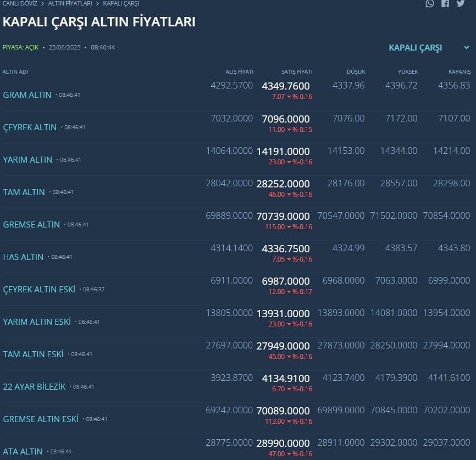This screenshot has height=460, width=476.
Task: Select çeyrek altın sell price 7096.0000
Action: [x=286, y=119]
